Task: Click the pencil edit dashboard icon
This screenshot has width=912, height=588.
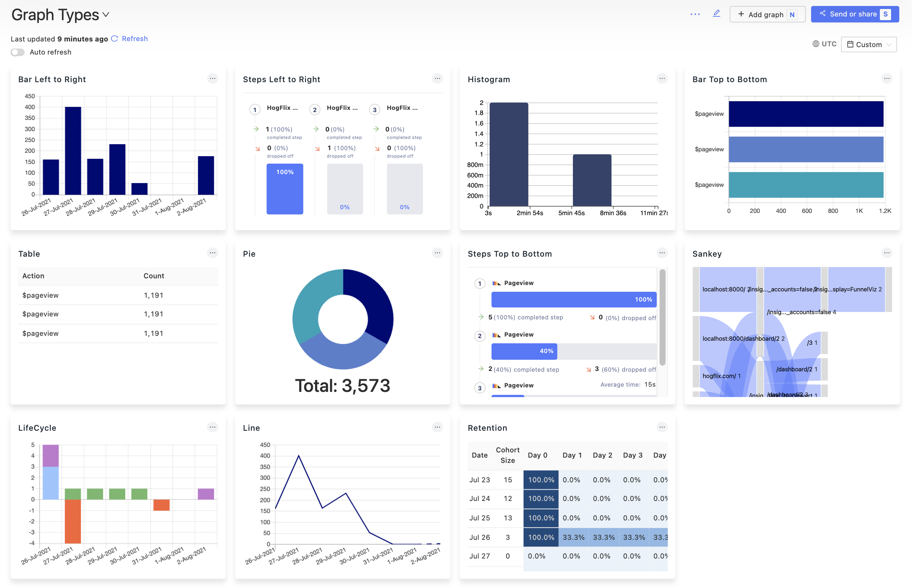Action: coord(717,14)
